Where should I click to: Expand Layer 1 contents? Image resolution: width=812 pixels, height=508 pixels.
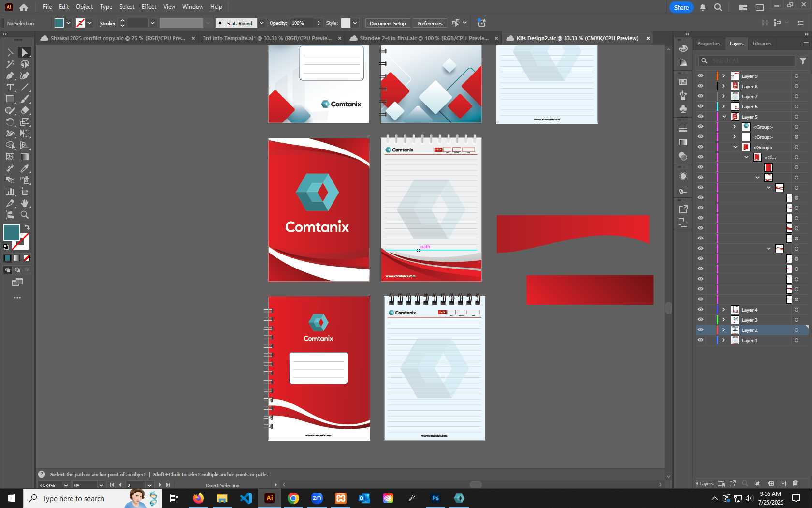click(724, 340)
